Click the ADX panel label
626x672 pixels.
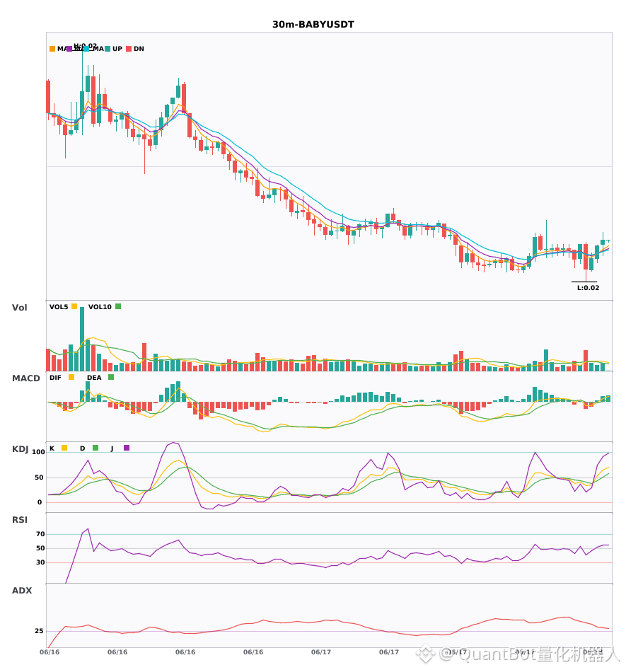pos(22,591)
